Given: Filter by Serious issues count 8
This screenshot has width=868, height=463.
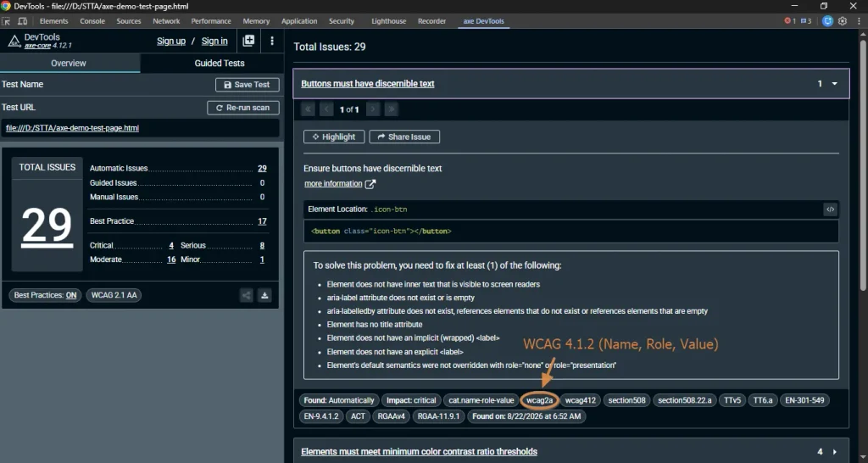Looking at the screenshot, I should click(262, 245).
